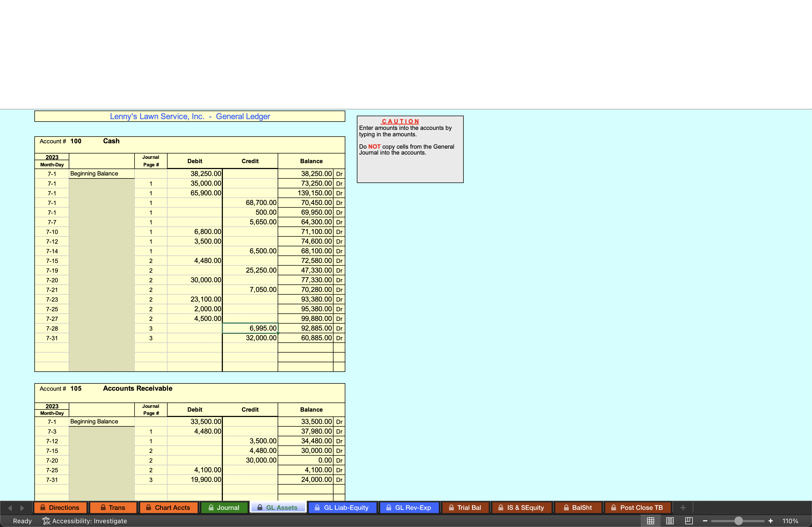812x527 pixels.
Task: Click the Zoom In plus icon
Action: (x=771, y=521)
